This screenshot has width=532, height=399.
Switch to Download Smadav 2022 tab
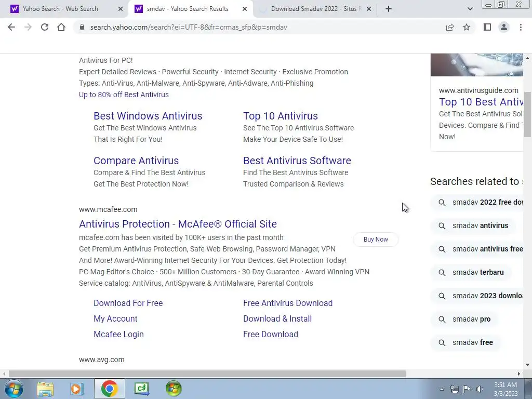[x=314, y=9]
